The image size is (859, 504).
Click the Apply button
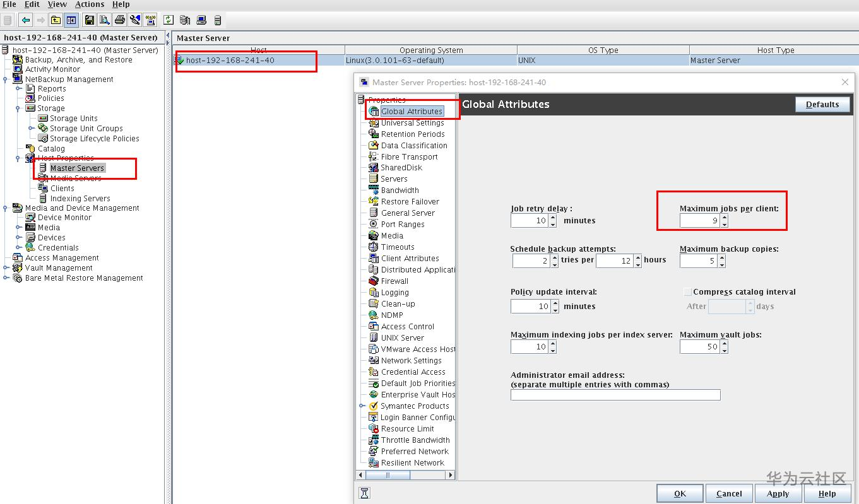click(778, 493)
